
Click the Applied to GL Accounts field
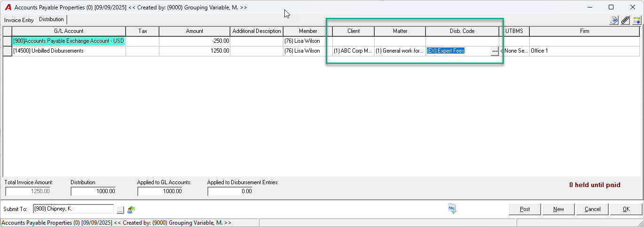tap(160, 191)
